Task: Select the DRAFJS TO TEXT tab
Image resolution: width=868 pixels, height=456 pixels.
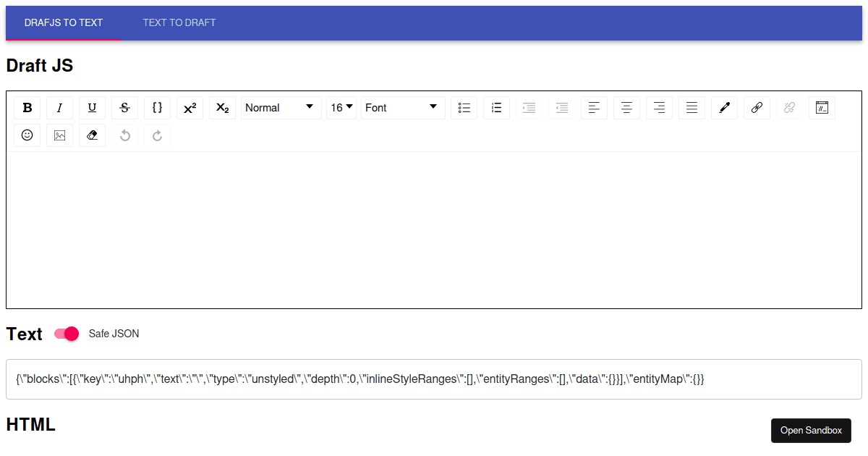Action: pos(64,22)
